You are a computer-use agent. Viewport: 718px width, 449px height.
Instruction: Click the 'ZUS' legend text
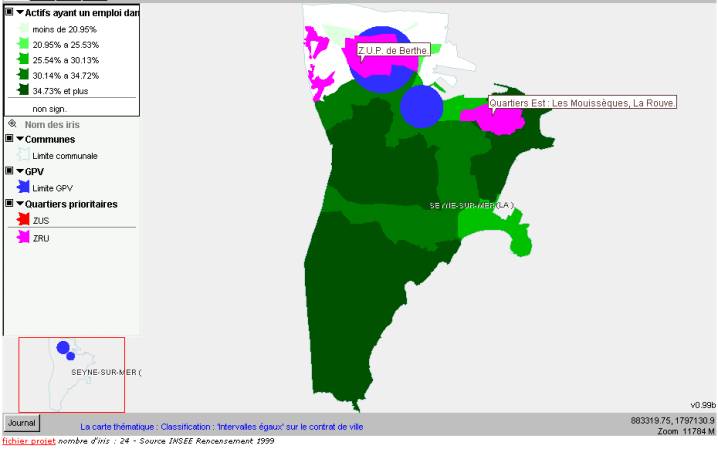(41, 221)
